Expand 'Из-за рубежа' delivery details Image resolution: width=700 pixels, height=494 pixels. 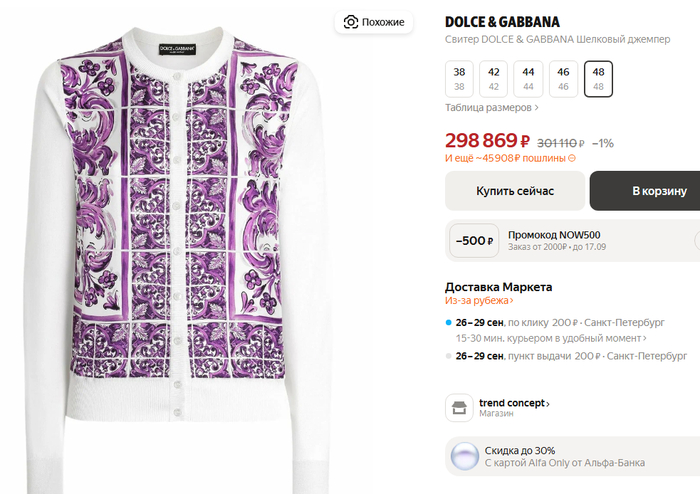tap(479, 300)
